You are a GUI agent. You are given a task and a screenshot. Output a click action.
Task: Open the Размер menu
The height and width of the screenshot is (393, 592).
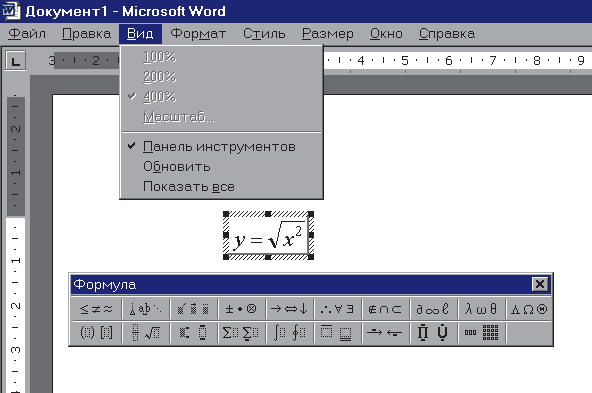[328, 34]
